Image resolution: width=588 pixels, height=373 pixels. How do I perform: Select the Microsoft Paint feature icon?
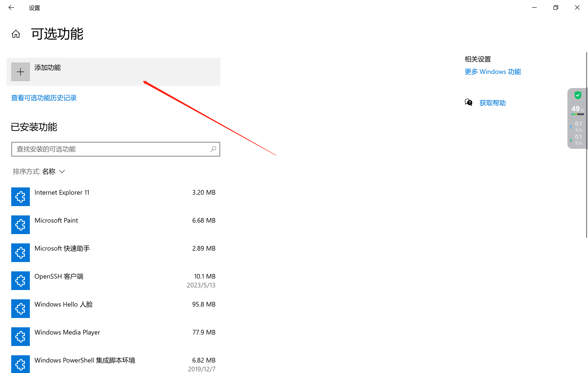pyautogui.click(x=21, y=225)
